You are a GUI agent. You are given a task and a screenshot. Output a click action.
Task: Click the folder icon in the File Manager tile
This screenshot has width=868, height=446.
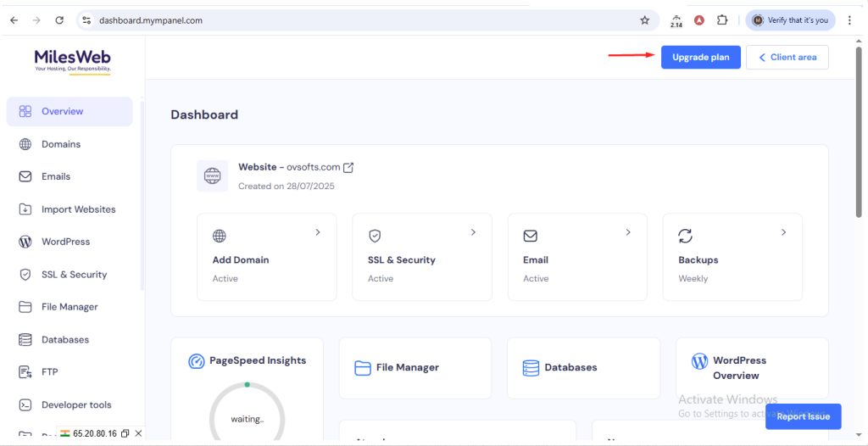(x=362, y=368)
